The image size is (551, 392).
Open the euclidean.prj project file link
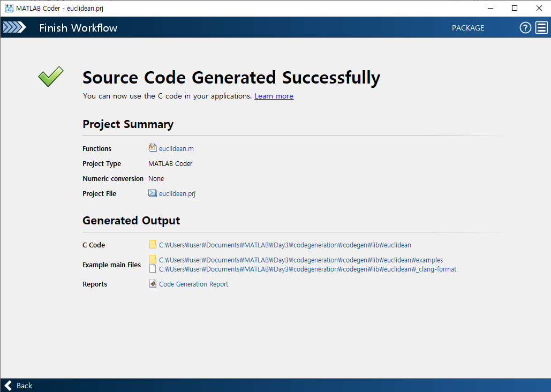177,194
